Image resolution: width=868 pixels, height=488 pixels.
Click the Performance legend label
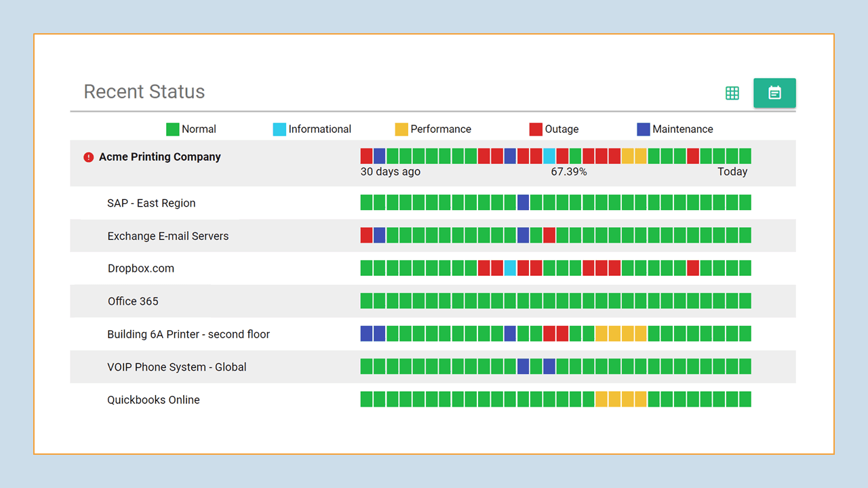tap(441, 129)
